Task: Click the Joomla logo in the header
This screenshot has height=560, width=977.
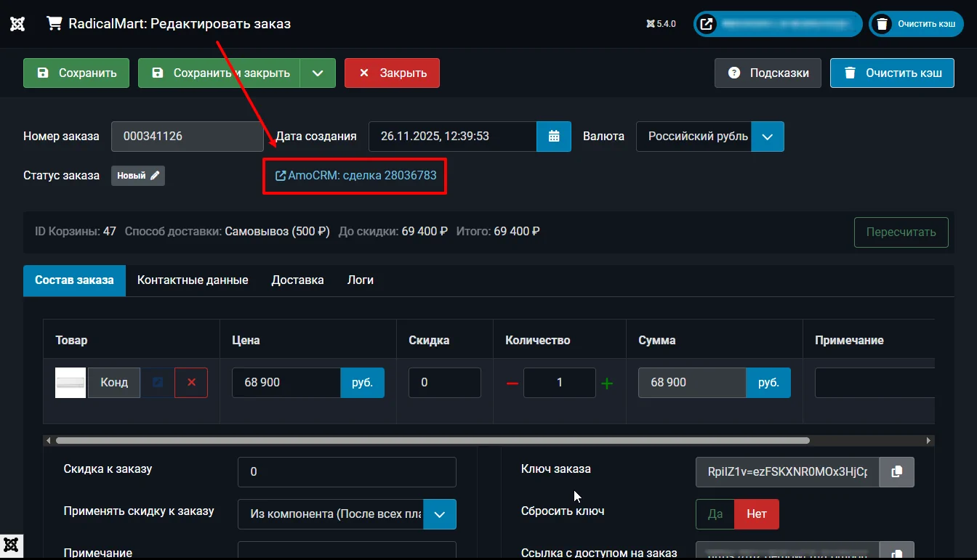Action: click(x=18, y=23)
